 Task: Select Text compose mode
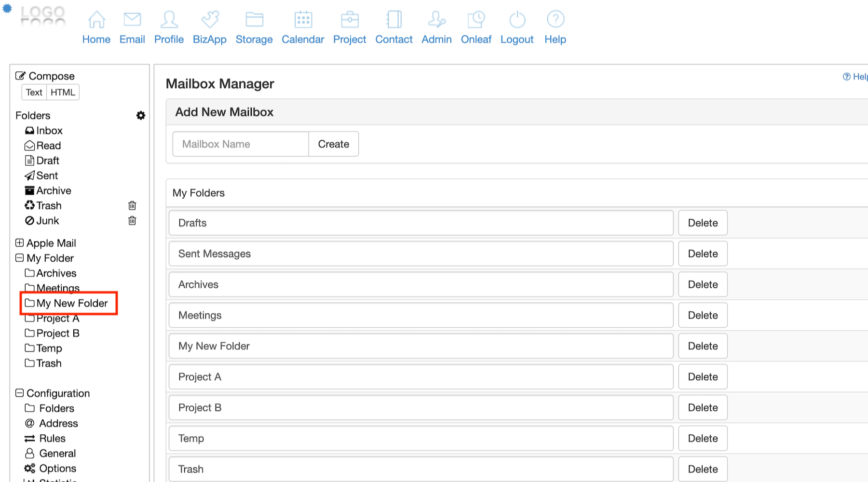[34, 92]
